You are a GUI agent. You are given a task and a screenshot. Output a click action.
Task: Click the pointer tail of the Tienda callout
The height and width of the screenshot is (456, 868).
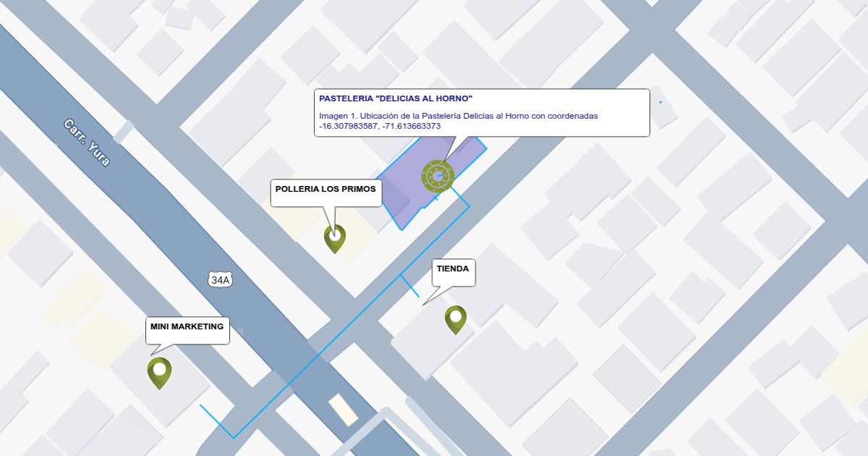pyautogui.click(x=433, y=295)
